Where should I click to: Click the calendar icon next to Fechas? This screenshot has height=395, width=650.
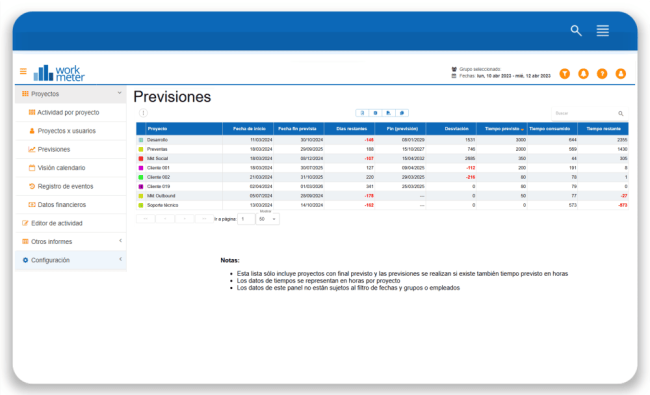coord(454,76)
